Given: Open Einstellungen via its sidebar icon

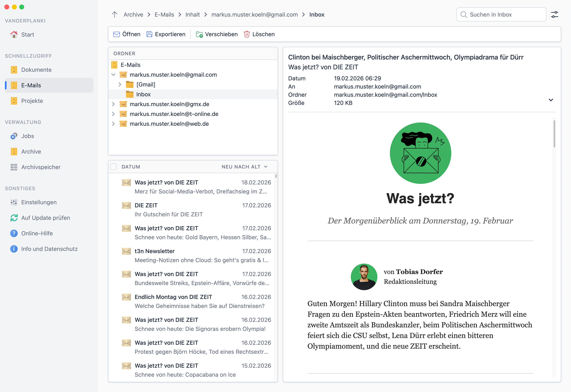Looking at the screenshot, I should [14, 202].
